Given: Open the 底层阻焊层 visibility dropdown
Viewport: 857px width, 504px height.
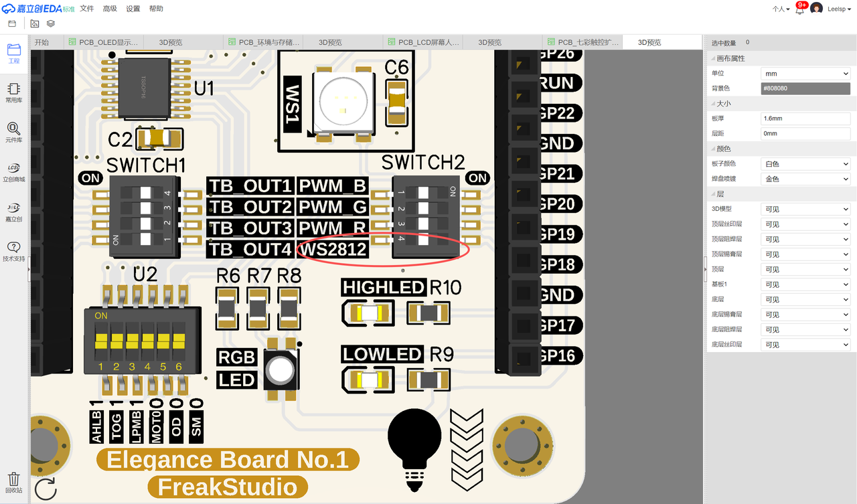Looking at the screenshot, I should (806, 329).
